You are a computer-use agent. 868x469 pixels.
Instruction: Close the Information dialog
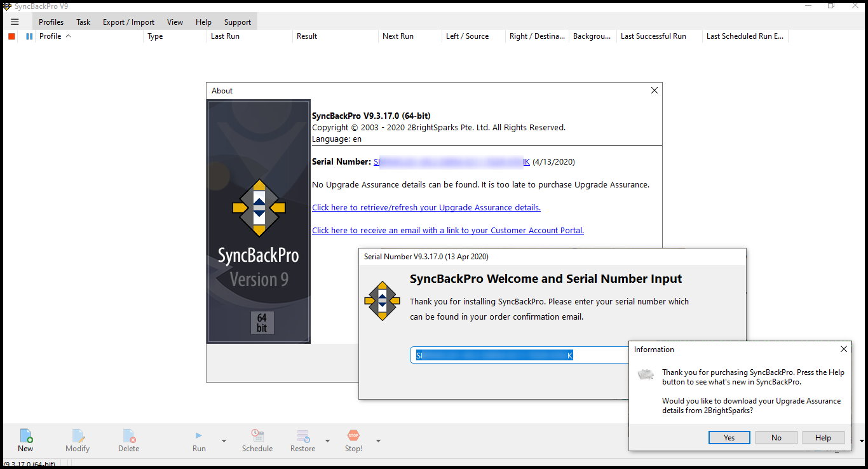pos(843,349)
